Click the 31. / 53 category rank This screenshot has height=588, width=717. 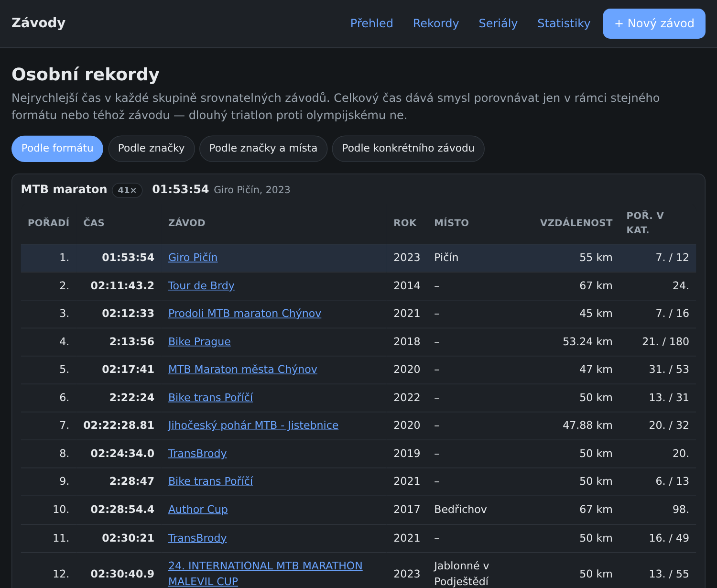pyautogui.click(x=669, y=370)
